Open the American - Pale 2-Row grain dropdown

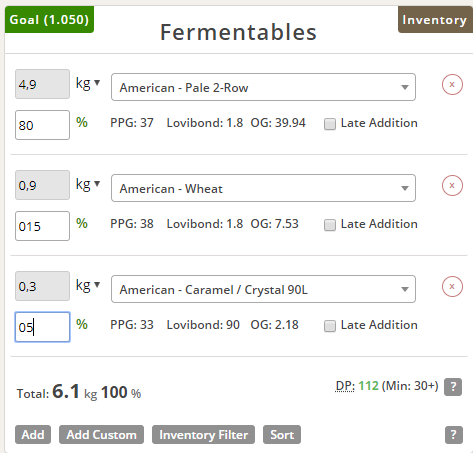pos(263,87)
